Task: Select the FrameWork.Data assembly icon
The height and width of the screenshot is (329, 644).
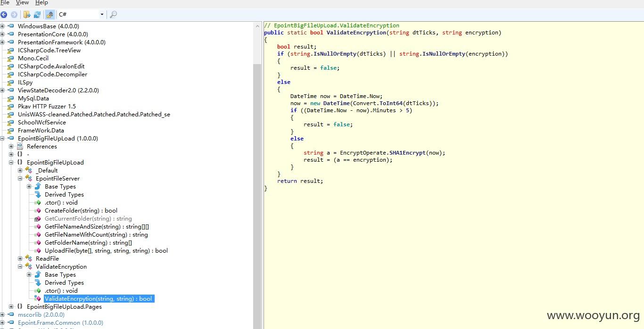Action: coord(11,131)
